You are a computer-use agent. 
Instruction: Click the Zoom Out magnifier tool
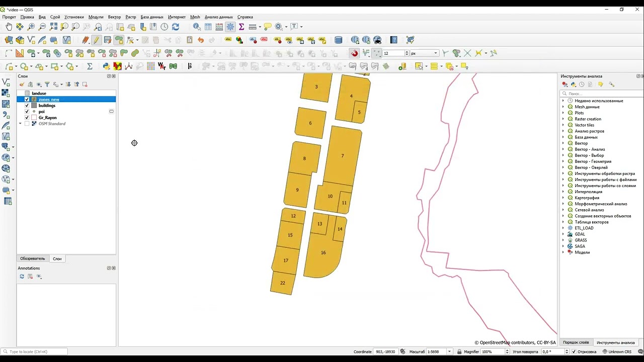click(x=42, y=27)
